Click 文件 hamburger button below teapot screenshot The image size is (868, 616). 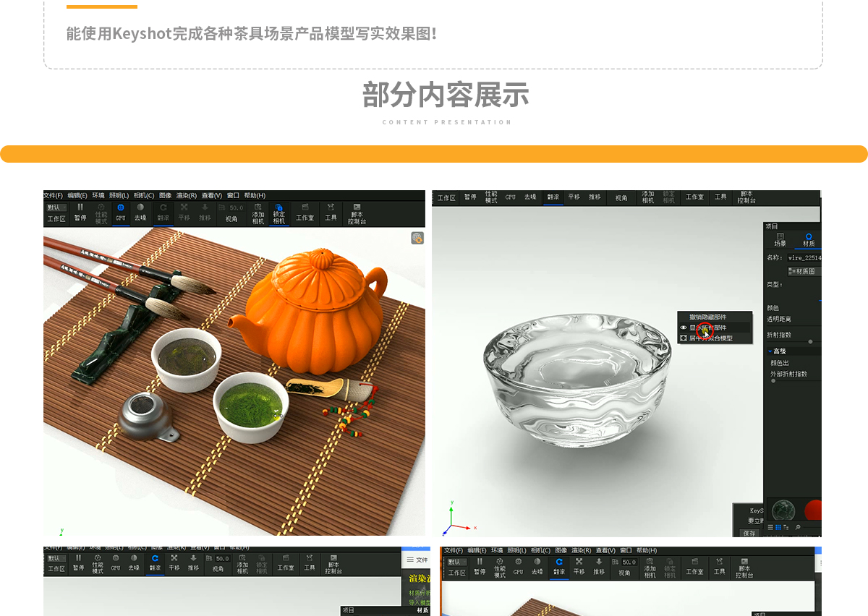click(417, 560)
